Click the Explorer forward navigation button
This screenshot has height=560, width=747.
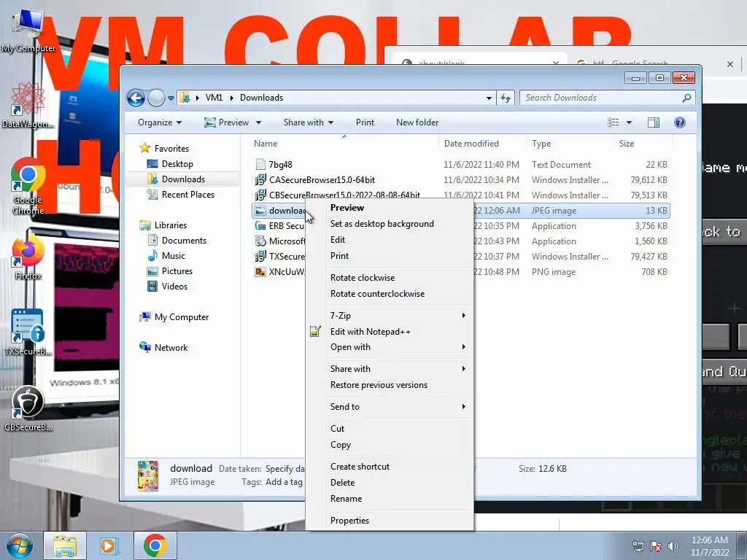[x=156, y=98]
